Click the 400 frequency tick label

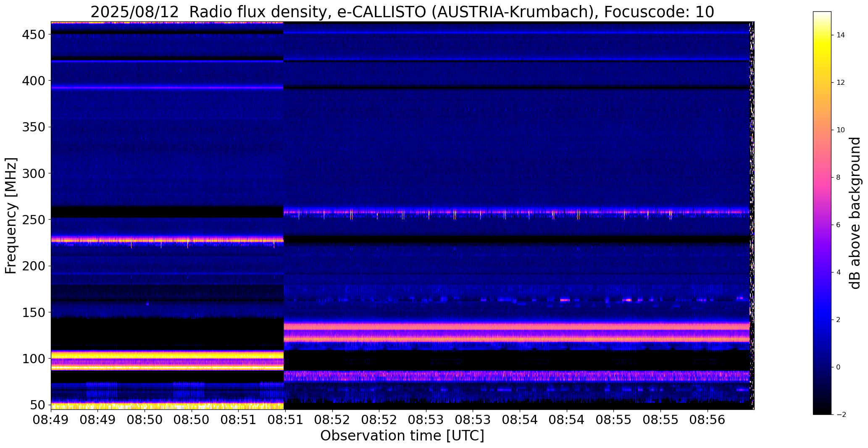click(x=33, y=81)
